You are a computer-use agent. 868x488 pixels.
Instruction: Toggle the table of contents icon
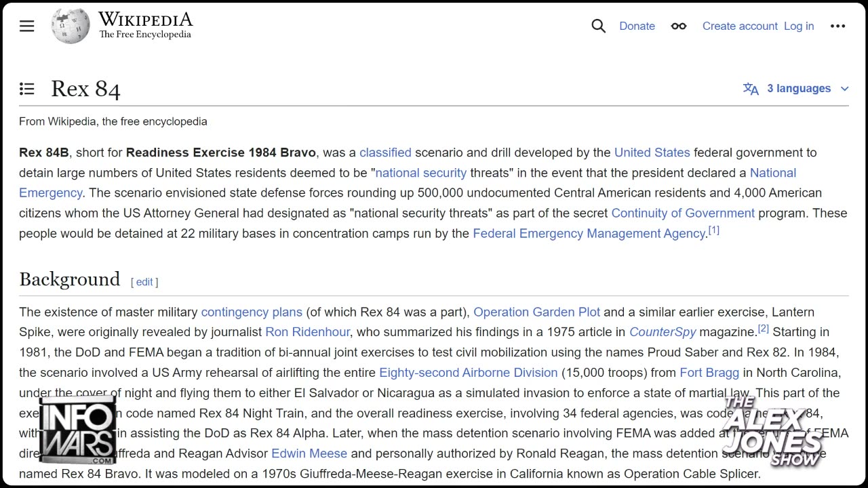pos(27,89)
